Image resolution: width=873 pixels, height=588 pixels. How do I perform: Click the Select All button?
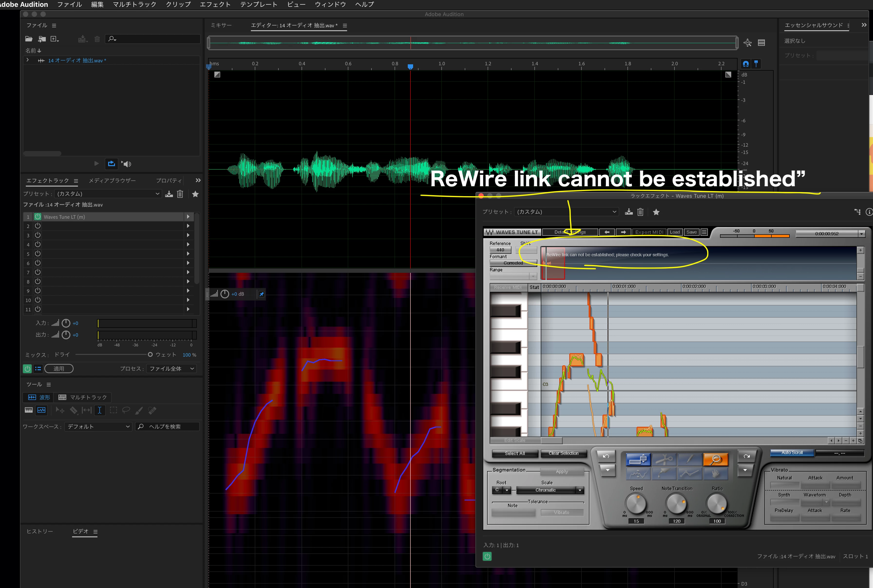click(514, 453)
